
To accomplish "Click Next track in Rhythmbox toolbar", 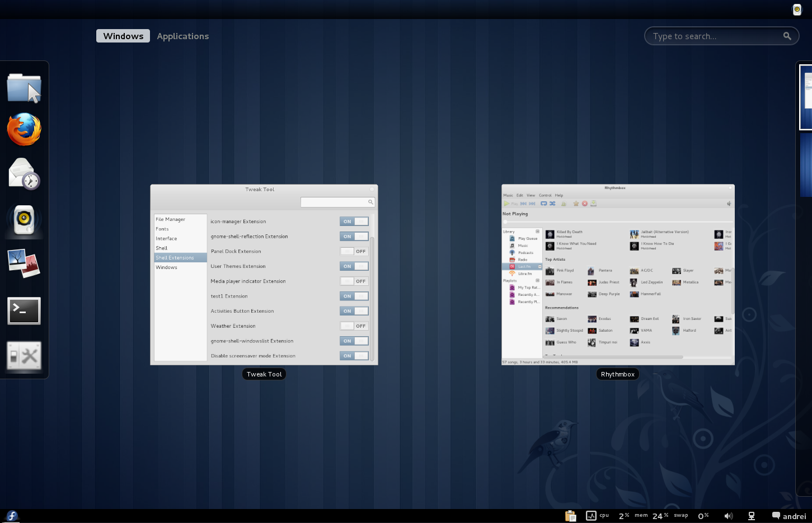I will pyautogui.click(x=532, y=204).
